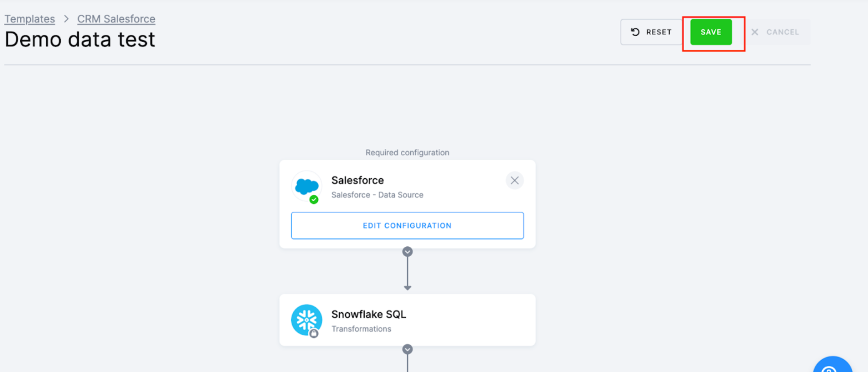Open the Templates breadcrumb page
868x372 pixels.
coord(30,19)
